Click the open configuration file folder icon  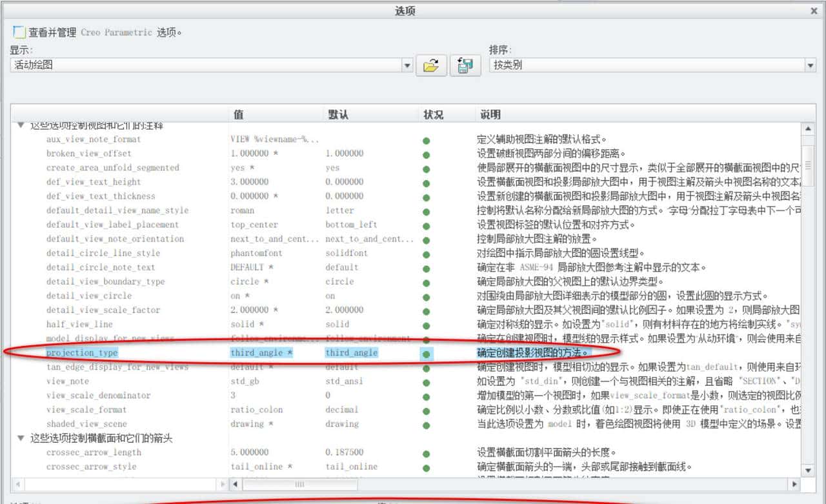coord(430,65)
